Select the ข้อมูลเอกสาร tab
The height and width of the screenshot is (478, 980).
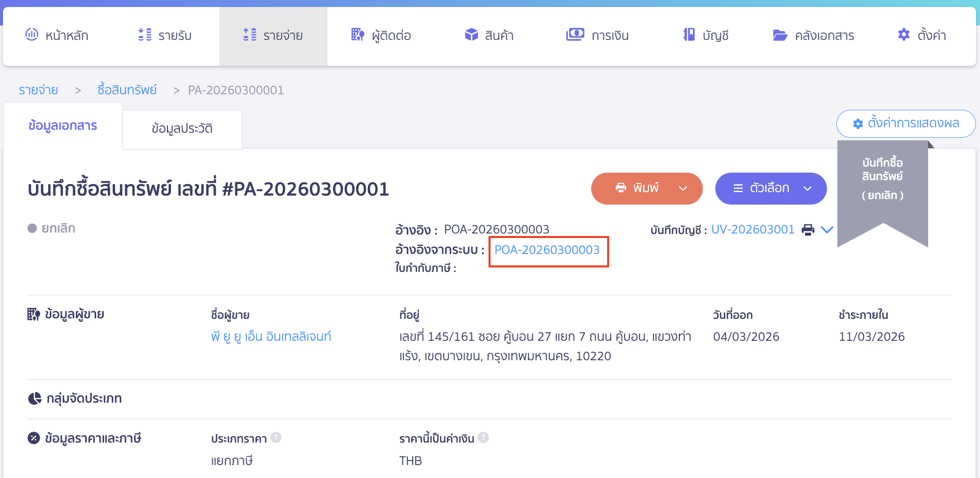click(x=63, y=126)
